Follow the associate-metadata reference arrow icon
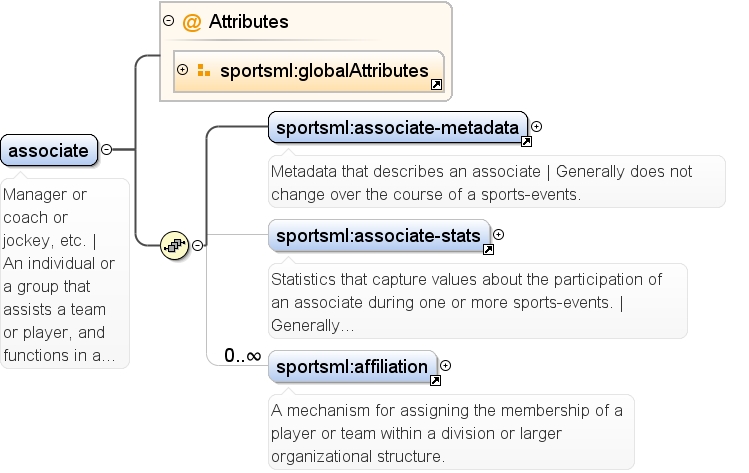This screenshot has width=749, height=473. coord(526,141)
